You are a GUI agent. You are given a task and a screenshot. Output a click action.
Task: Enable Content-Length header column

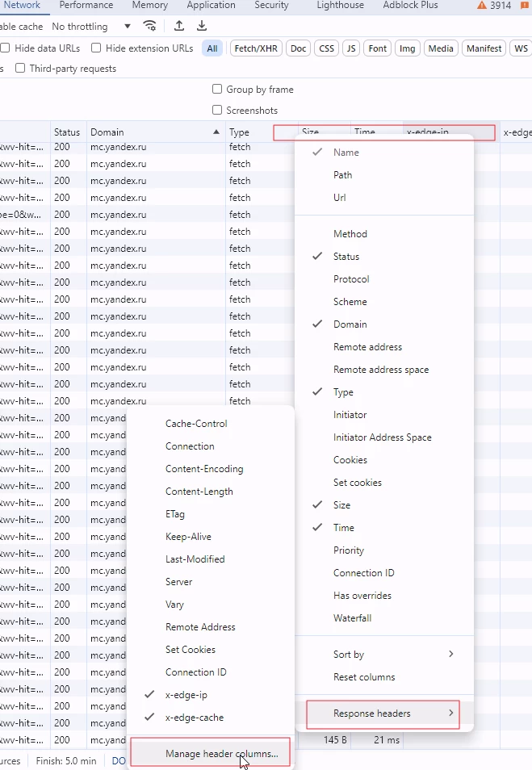(211, 491)
